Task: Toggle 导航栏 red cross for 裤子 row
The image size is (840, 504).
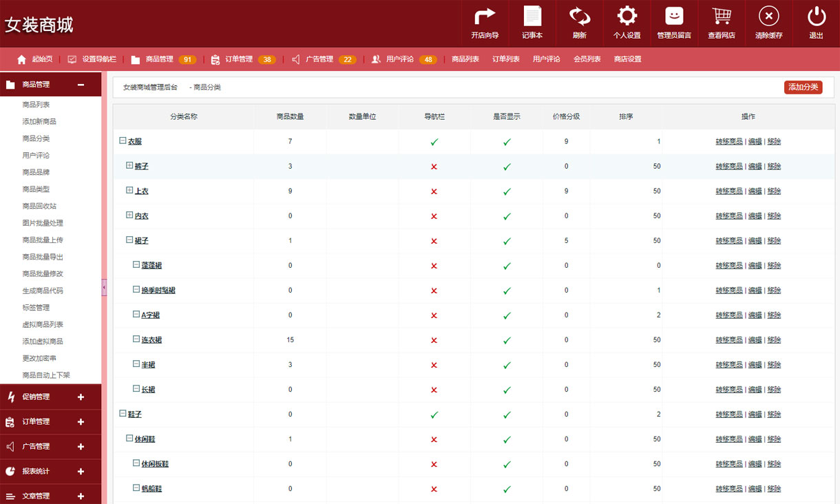Action: (x=434, y=167)
